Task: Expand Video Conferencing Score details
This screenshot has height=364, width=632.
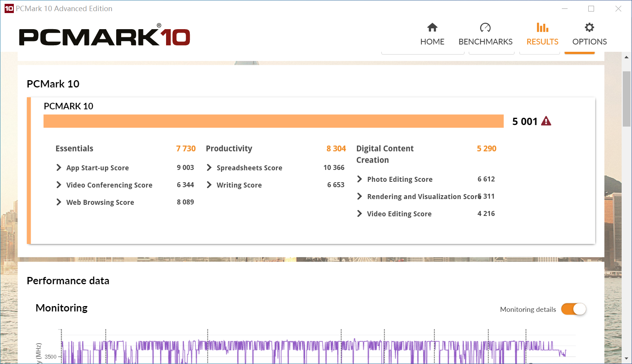Action: 59,185
